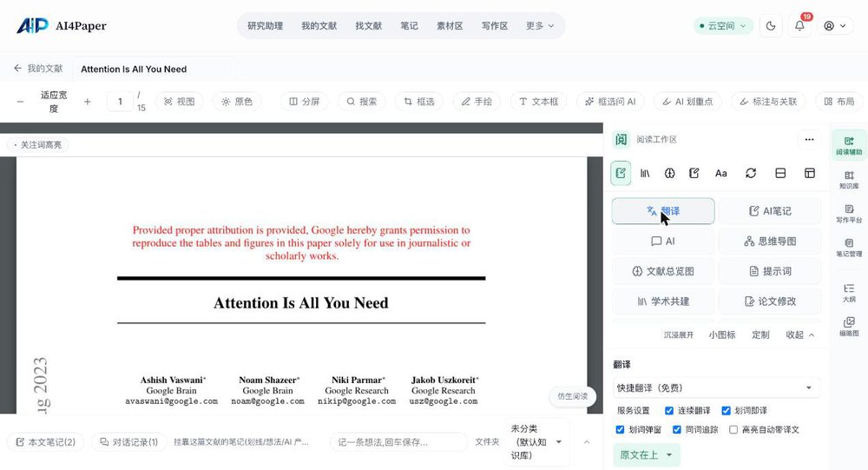Click the 关注词高亮 chip
Screen dimensions: 868x470
(x=37, y=145)
